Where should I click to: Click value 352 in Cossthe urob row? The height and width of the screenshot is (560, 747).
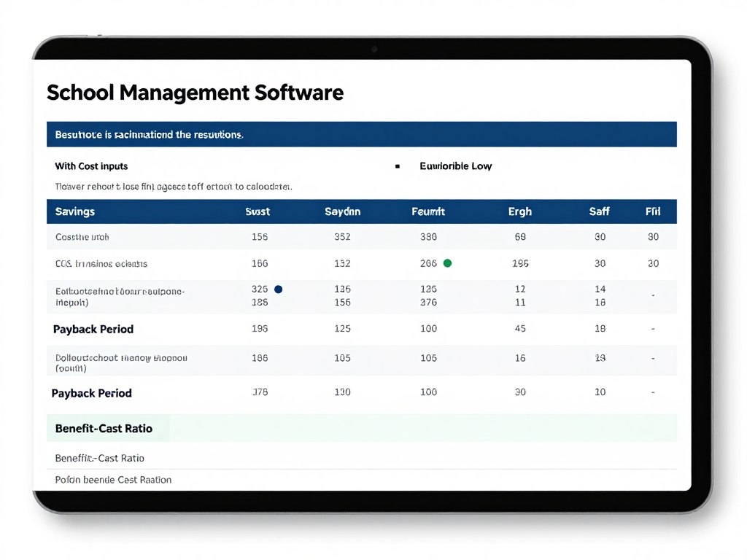(x=342, y=237)
